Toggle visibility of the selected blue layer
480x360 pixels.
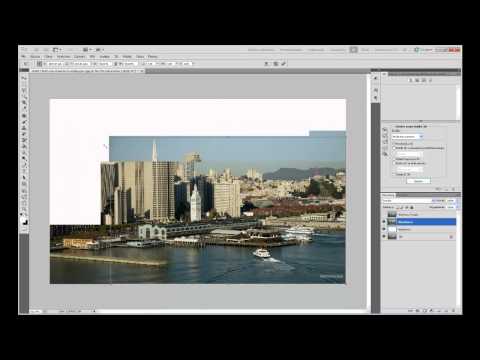click(384, 222)
